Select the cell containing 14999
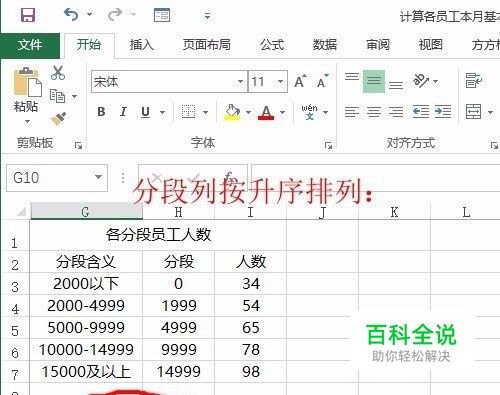500x395 pixels. pos(179,372)
